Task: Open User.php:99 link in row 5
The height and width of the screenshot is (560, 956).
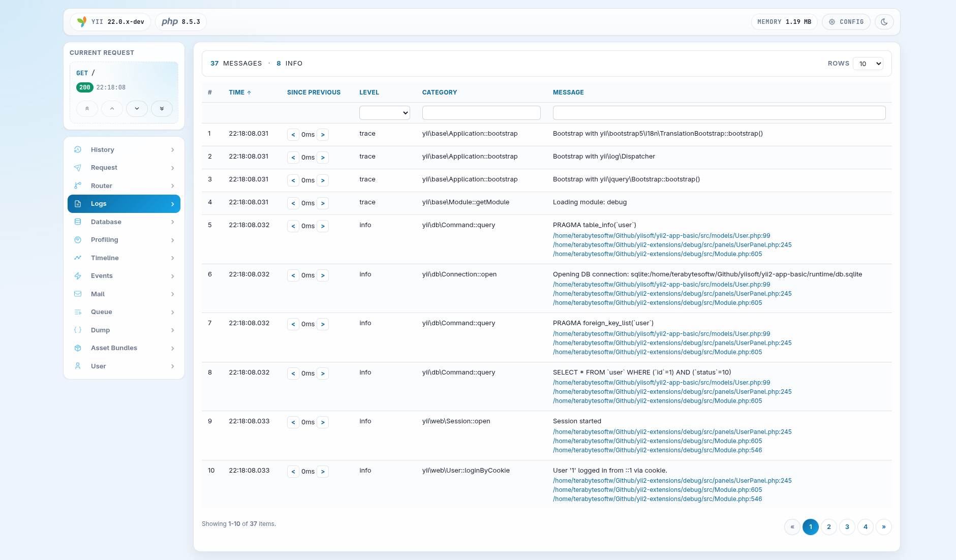Action: point(661,236)
